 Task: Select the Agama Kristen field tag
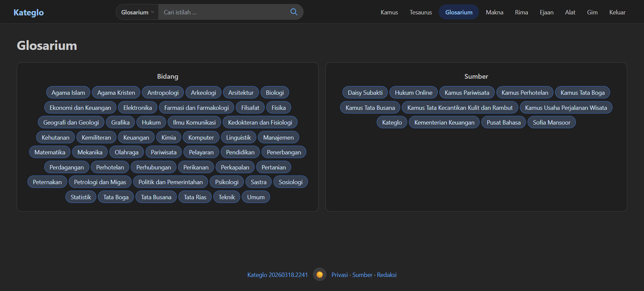click(x=116, y=93)
